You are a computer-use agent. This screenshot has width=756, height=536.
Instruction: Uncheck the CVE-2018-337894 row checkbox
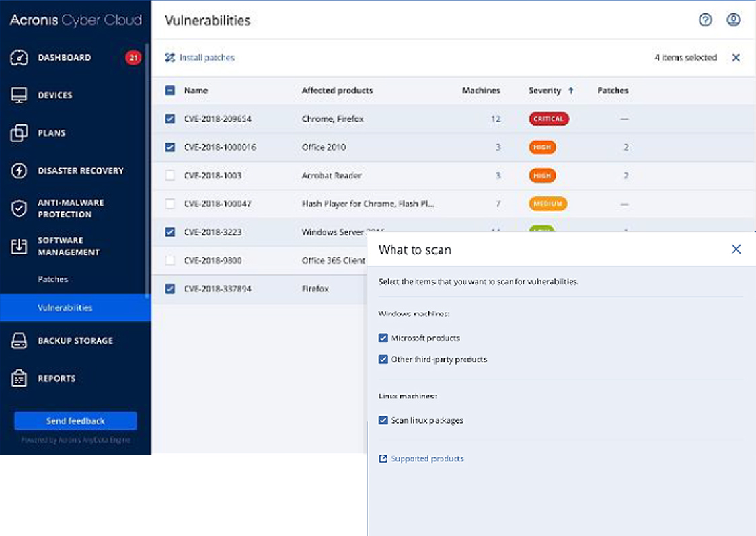coord(169,289)
